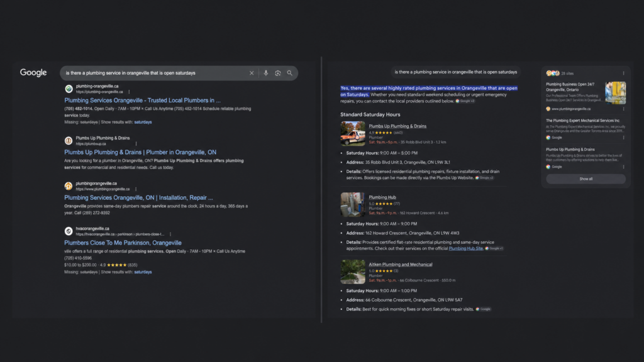Open Google Lens image search icon
Viewport: 644px width, 362px height.
277,73
